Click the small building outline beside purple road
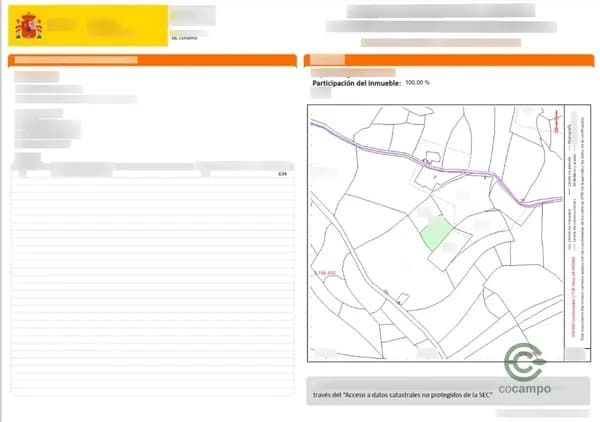Screen dimensions: 600x422 click(431, 158)
